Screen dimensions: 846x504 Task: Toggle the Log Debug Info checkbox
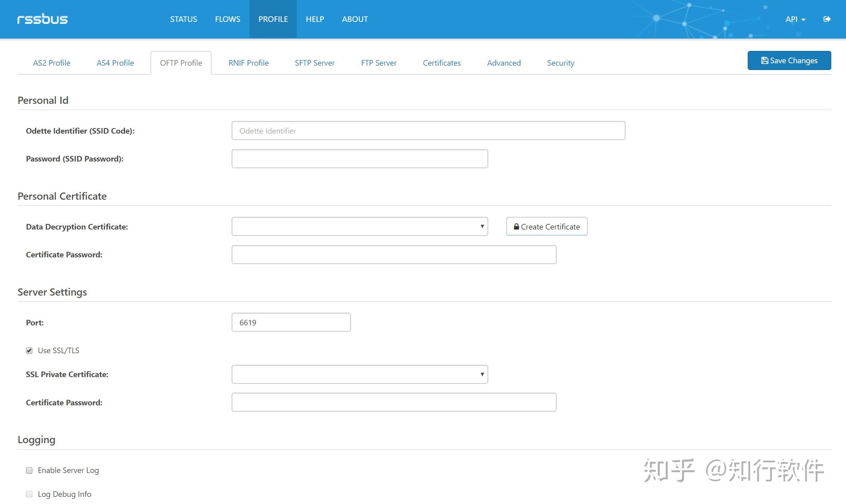(x=29, y=494)
